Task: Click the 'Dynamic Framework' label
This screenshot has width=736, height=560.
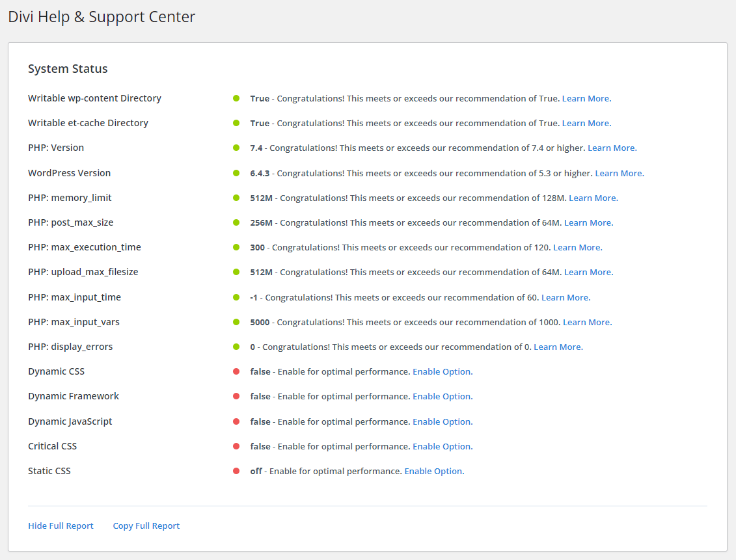Action: point(74,396)
